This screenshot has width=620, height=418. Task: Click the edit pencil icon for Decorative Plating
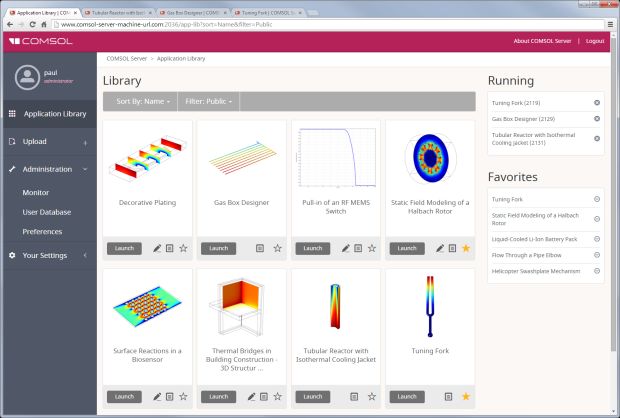pos(157,248)
